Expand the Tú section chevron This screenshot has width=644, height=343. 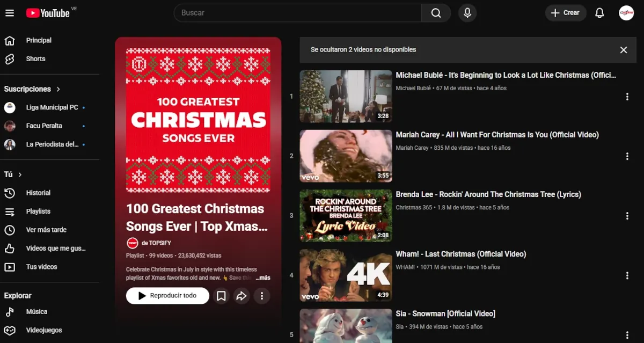[20, 174]
